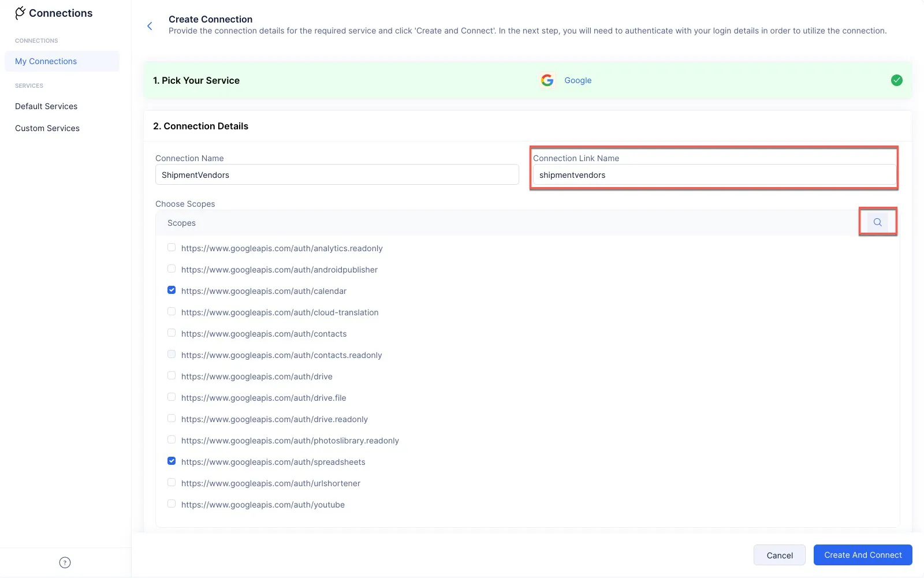Enable the youtube scope checkbox
The height and width of the screenshot is (578, 924).
(172, 504)
